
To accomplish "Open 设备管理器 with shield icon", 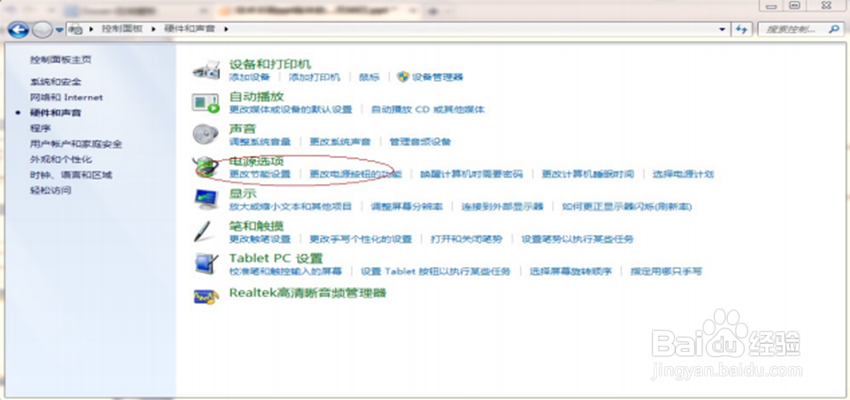I will tap(430, 77).
